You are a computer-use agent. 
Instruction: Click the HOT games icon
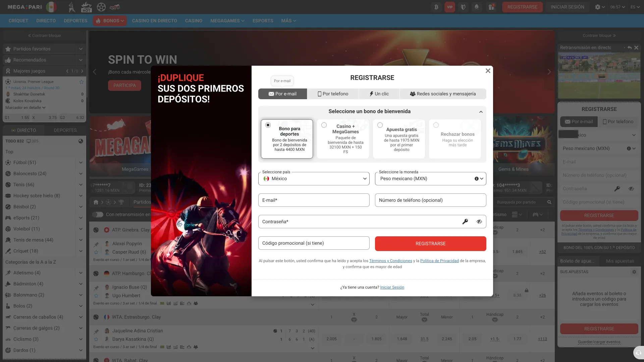tap(86, 7)
